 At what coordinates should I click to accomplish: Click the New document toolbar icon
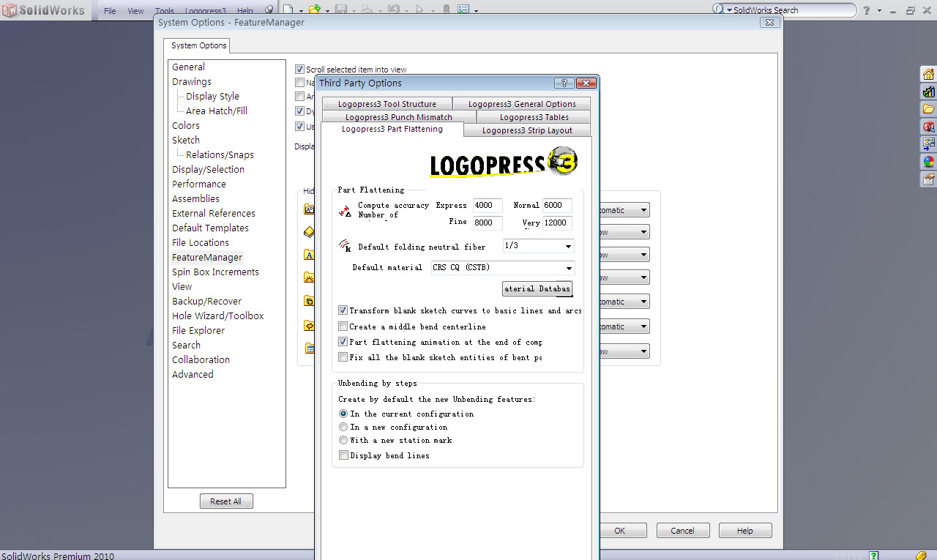click(x=289, y=10)
